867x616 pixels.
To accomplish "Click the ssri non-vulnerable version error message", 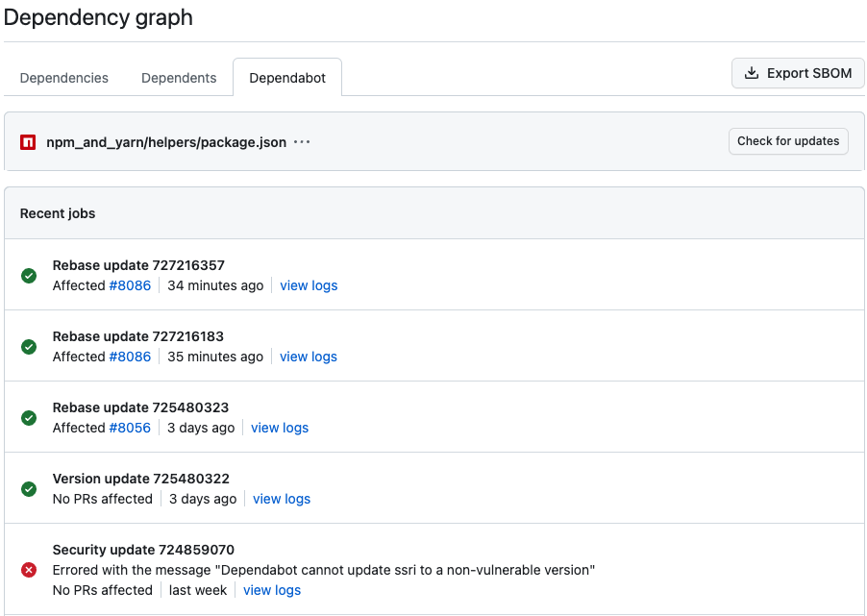I will click(324, 570).
